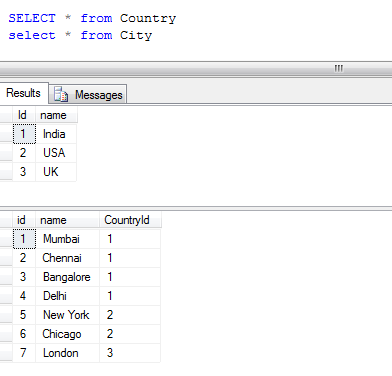392x376 pixels.
Task: Select id cell 4 beside Delhi
Action: point(24,296)
